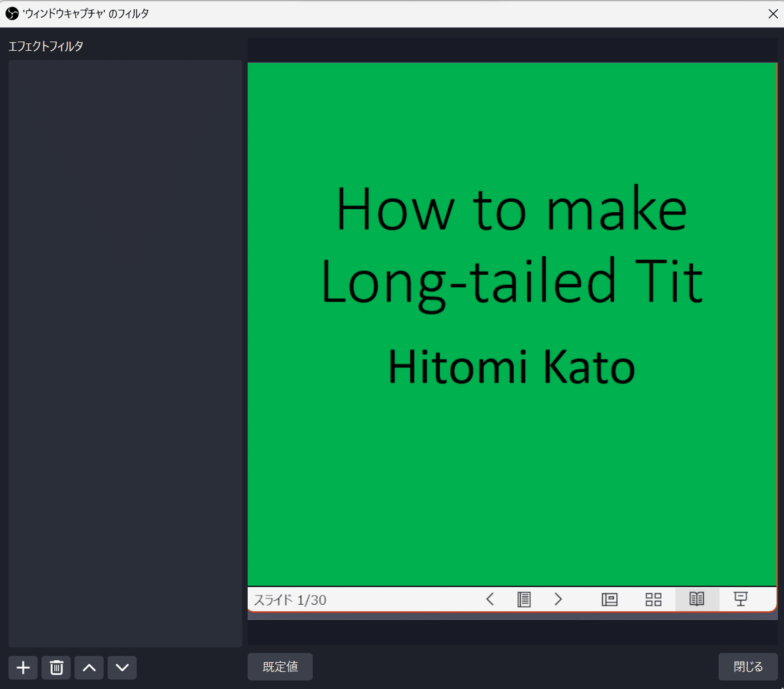
Task: Click the スライド 1/30 slide counter
Action: 290,600
